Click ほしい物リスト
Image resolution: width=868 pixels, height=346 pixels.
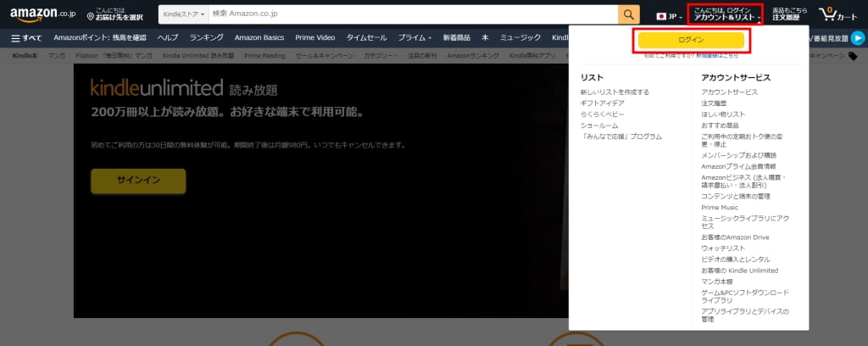[724, 114]
